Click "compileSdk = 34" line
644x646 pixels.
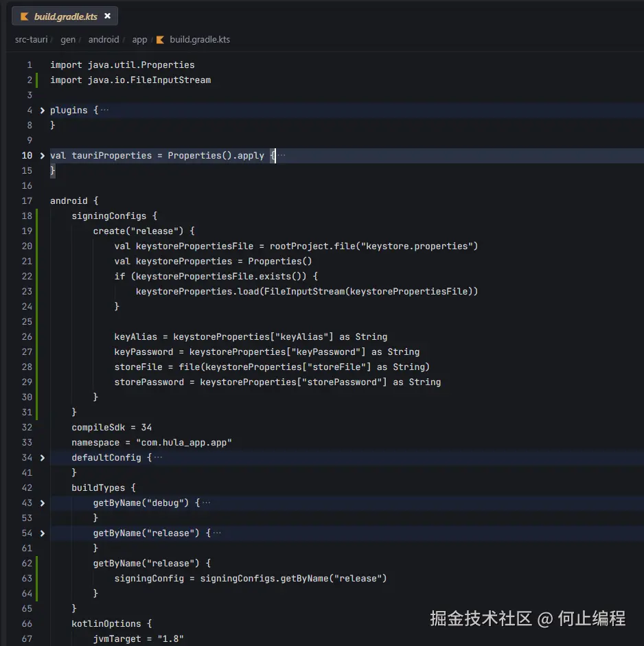coord(112,428)
